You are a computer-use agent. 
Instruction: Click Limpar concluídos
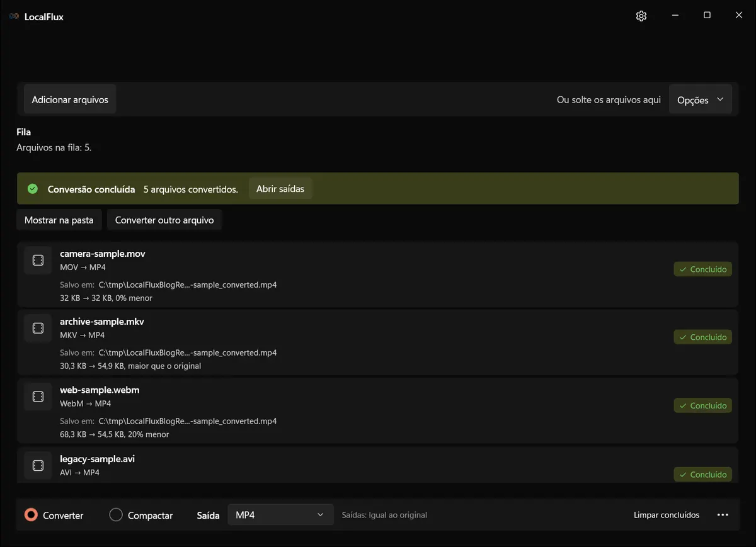click(667, 515)
